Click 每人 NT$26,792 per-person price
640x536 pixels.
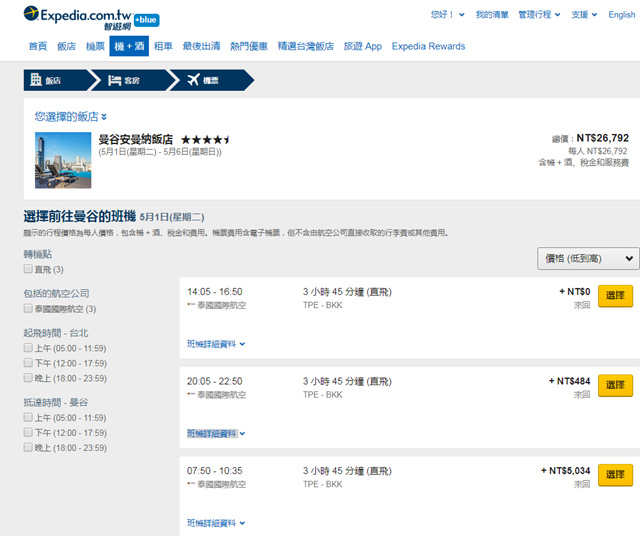[x=598, y=151]
